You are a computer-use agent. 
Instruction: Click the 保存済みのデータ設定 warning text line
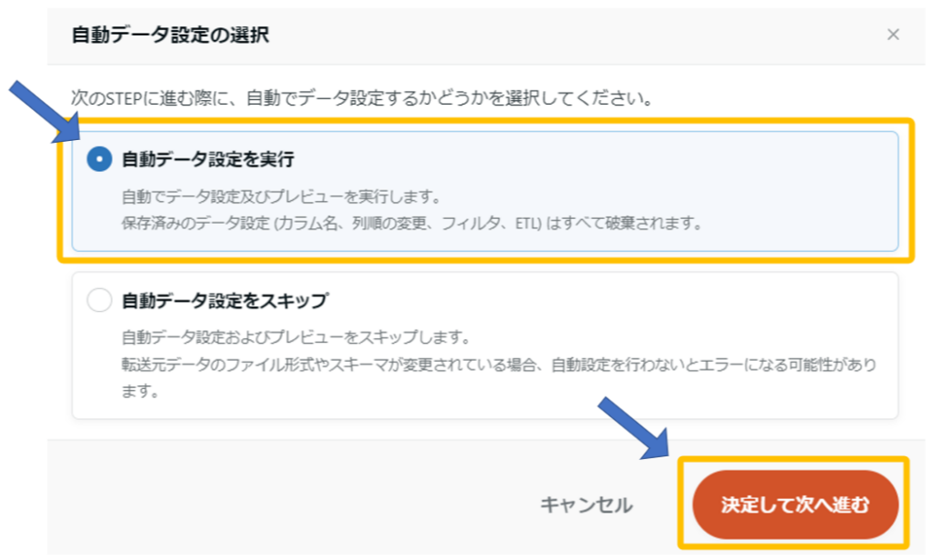[411, 223]
